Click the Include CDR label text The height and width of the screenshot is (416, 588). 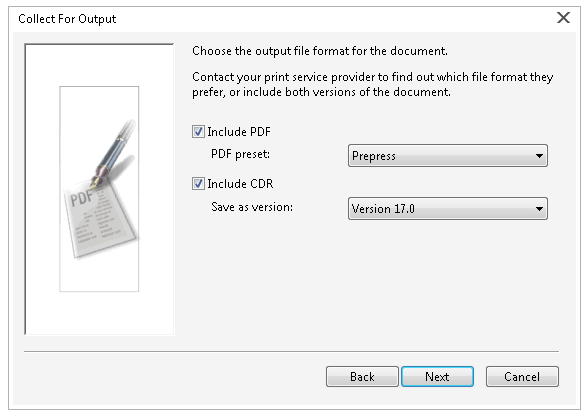(x=240, y=184)
